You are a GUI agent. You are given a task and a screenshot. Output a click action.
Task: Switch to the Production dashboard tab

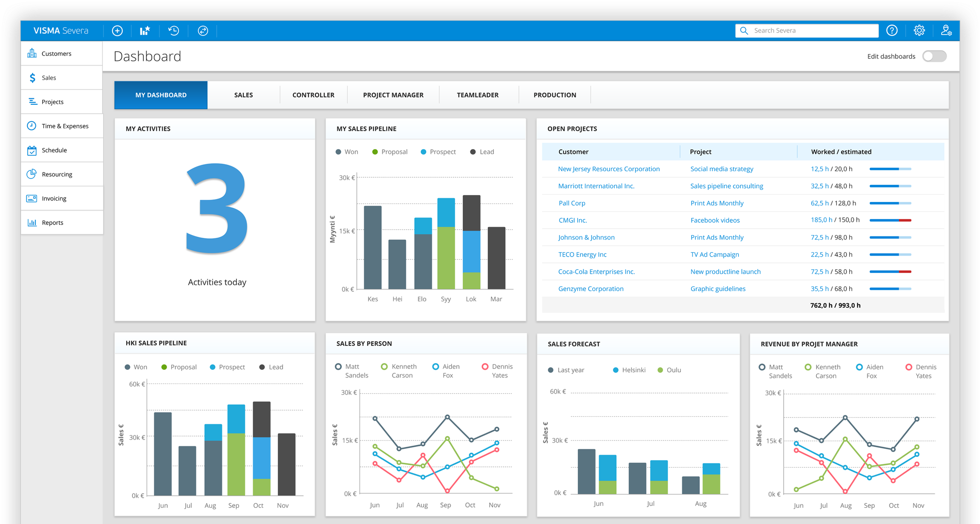click(554, 95)
